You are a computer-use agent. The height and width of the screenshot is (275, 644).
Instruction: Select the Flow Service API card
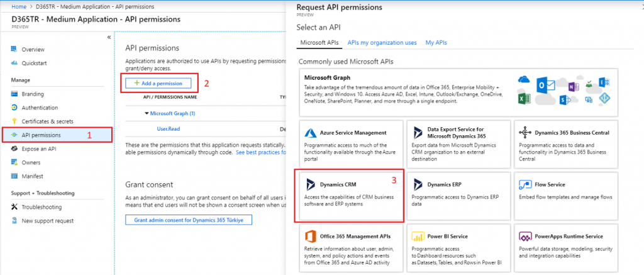[x=566, y=196]
